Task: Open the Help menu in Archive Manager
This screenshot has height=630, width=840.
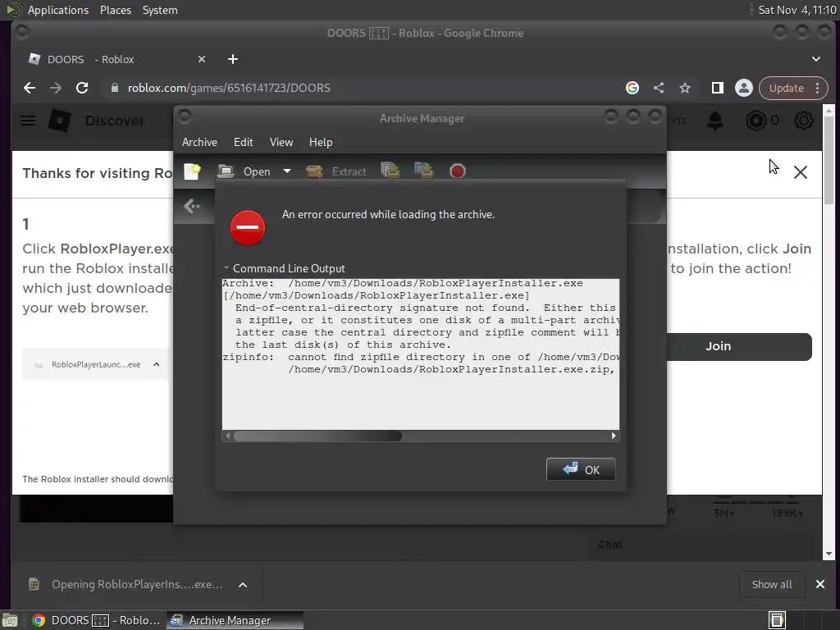Action: 321,142
